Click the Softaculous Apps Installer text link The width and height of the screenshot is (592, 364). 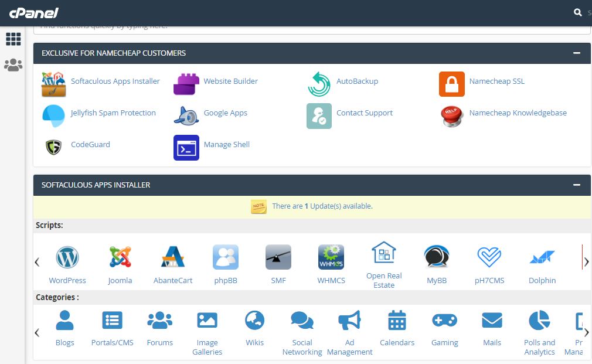point(115,81)
